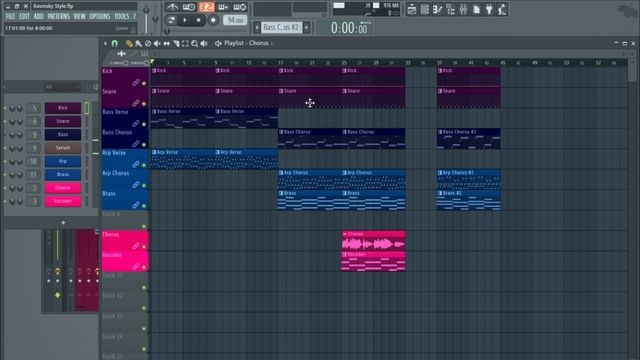Select the Delete tool in playlist toolbar
Viewport: 640px width, 360px height.
point(148,43)
